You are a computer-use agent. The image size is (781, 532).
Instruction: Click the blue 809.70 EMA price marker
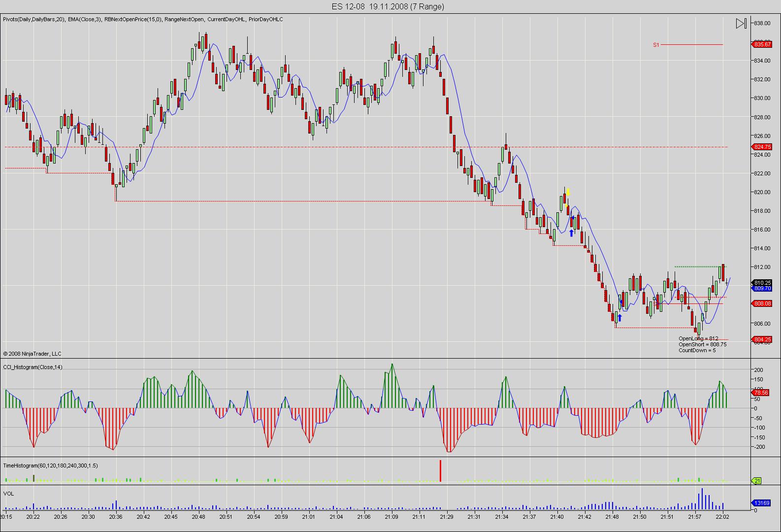pyautogui.click(x=762, y=289)
